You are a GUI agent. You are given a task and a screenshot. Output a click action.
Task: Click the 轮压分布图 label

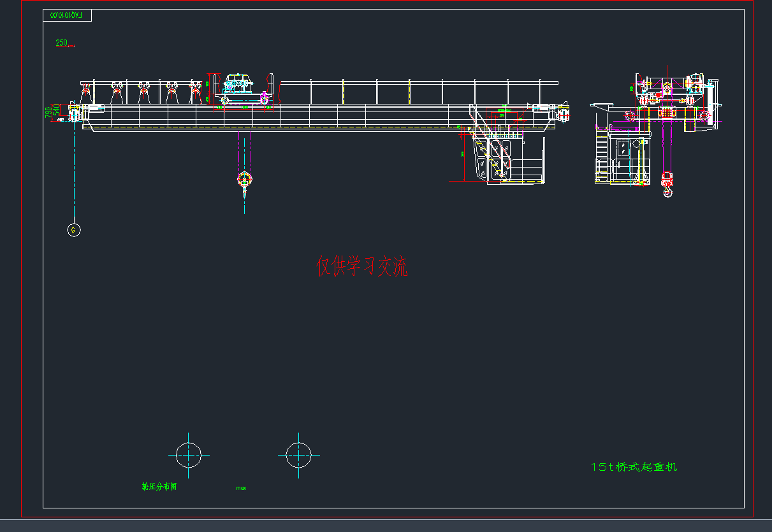coord(159,487)
